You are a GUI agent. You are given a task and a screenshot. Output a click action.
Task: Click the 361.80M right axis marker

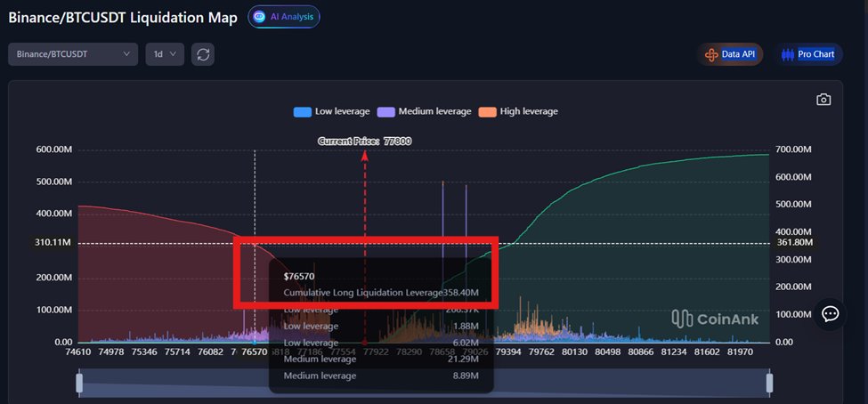click(x=794, y=243)
